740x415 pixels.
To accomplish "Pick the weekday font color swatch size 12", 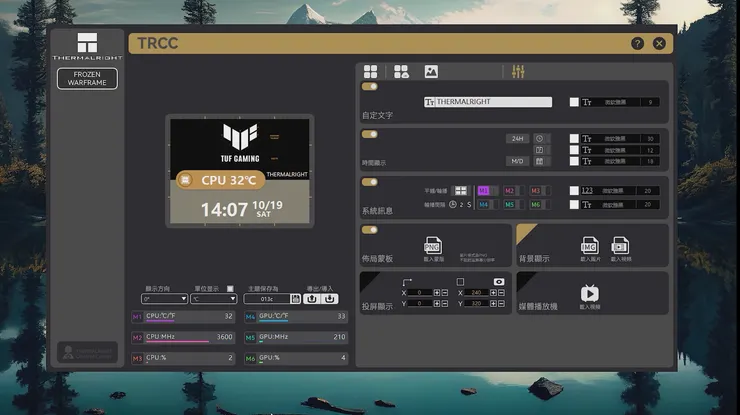I will 574,150.
